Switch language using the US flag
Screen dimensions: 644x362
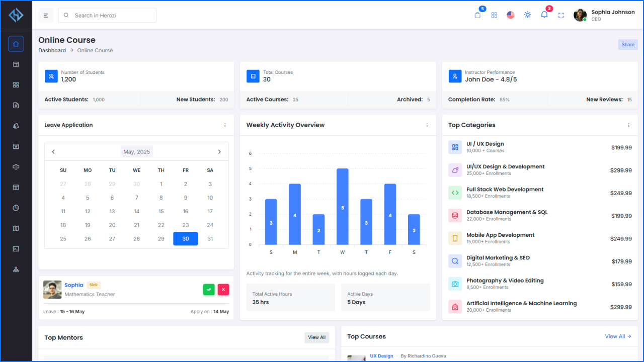pos(510,15)
